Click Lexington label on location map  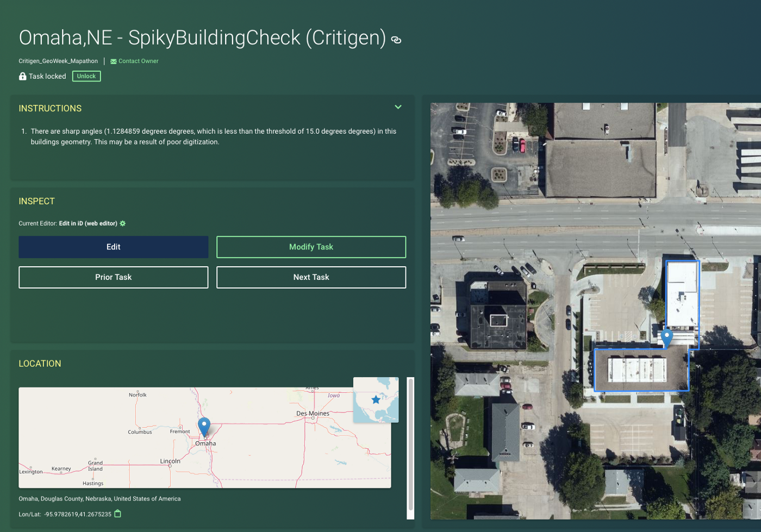30,472
